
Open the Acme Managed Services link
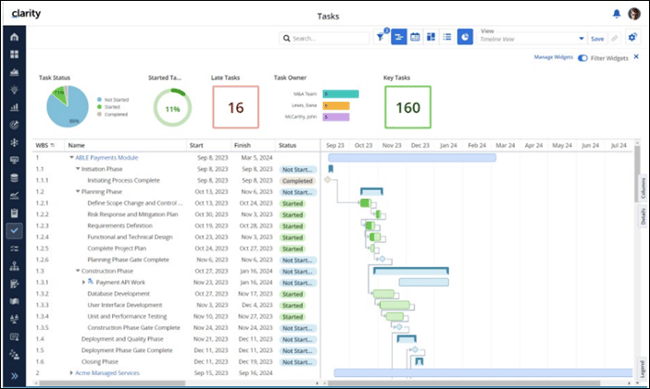tap(107, 373)
